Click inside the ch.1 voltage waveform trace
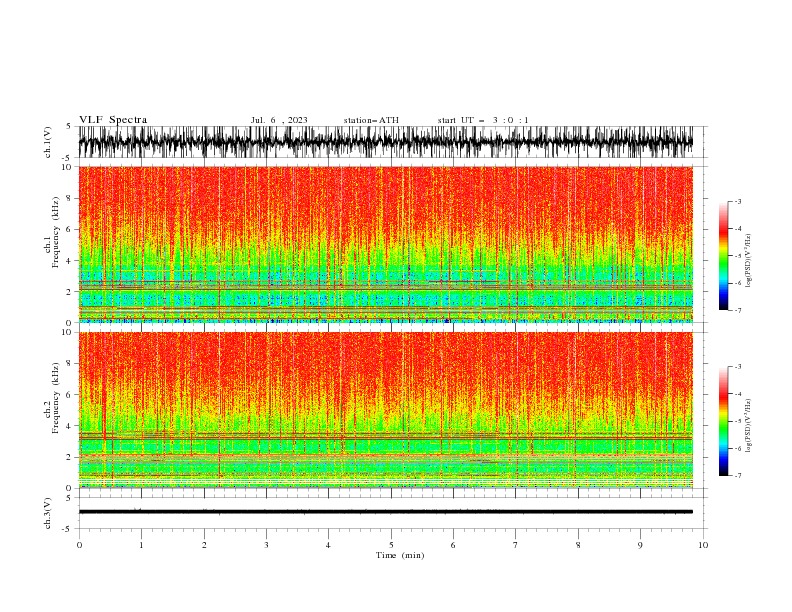This screenshot has height=612, width=792. point(386,142)
